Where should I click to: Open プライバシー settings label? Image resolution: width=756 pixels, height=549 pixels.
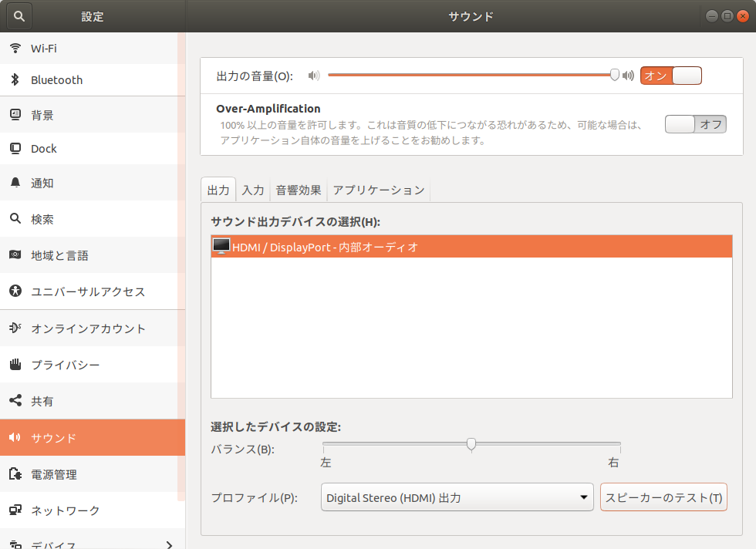tap(66, 365)
